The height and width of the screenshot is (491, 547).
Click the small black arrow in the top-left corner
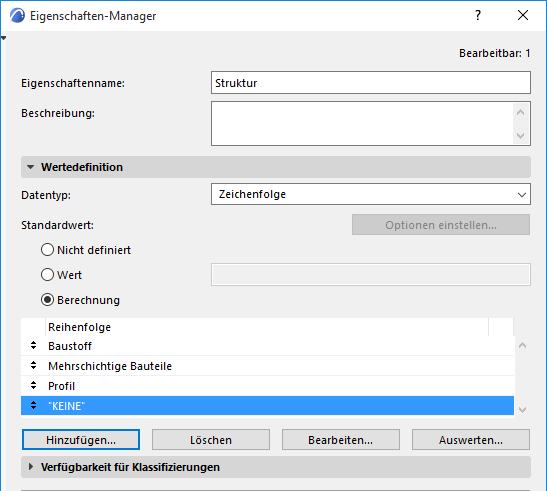[x=3, y=38]
